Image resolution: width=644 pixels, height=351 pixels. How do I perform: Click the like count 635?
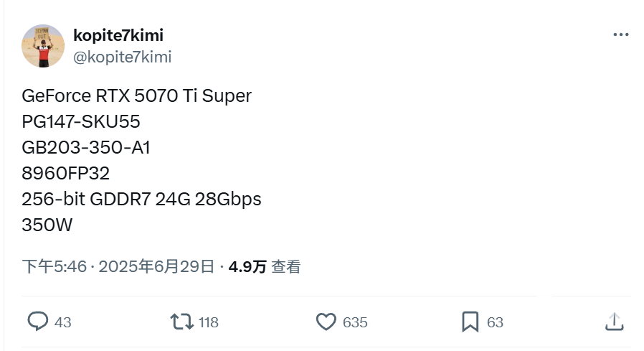click(x=355, y=322)
